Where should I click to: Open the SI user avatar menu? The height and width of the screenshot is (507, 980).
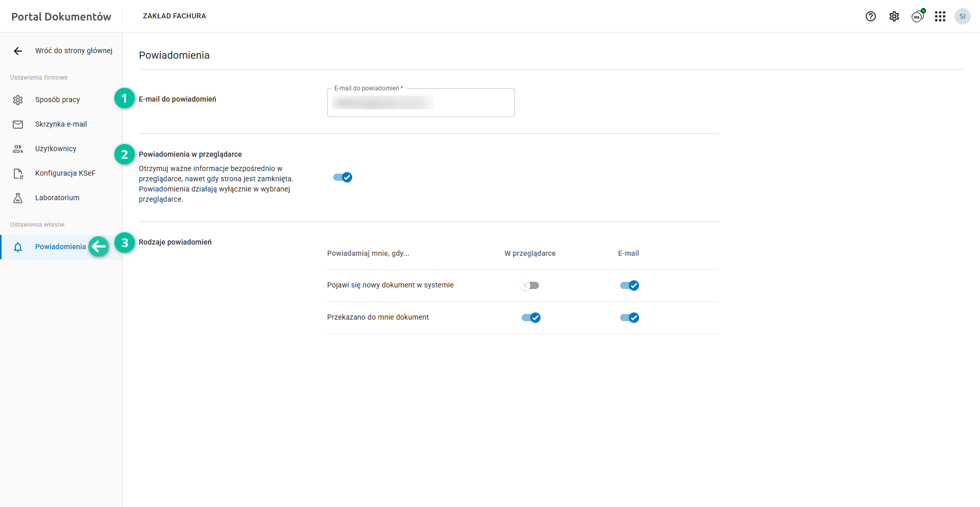(x=962, y=16)
